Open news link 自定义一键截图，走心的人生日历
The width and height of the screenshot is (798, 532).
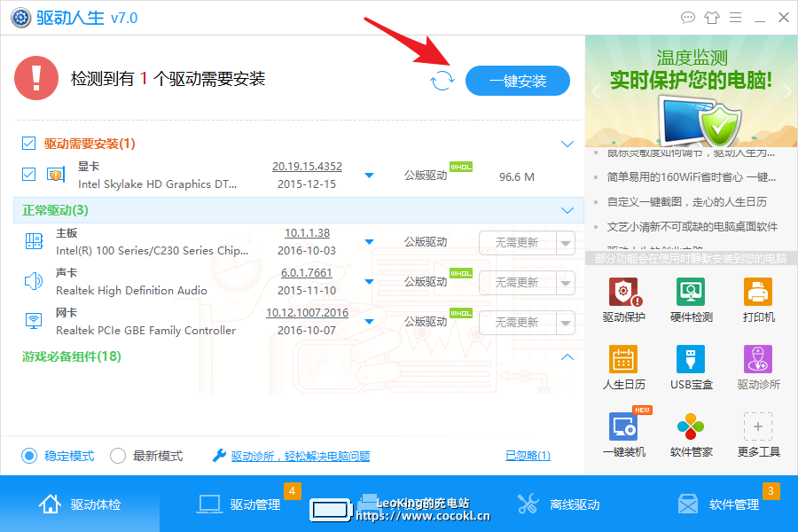[686, 201]
